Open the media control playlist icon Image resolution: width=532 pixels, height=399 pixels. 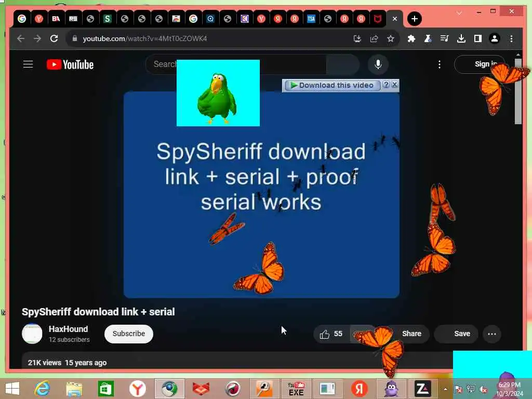[445, 38]
